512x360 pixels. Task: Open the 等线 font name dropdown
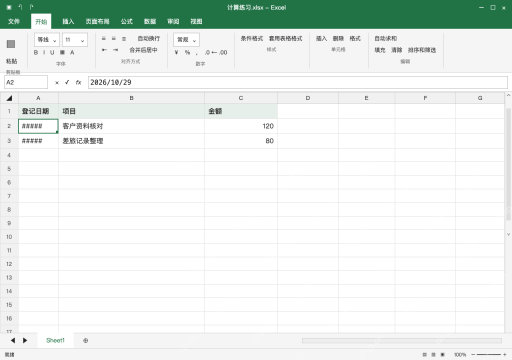[x=47, y=40]
